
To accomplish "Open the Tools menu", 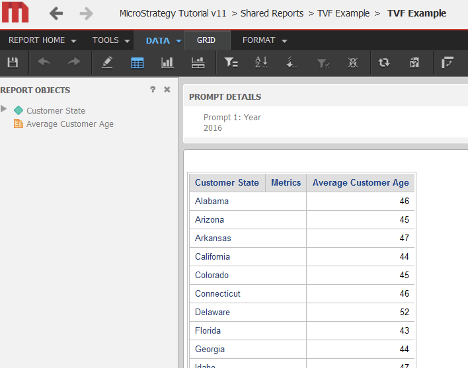I will click(105, 40).
